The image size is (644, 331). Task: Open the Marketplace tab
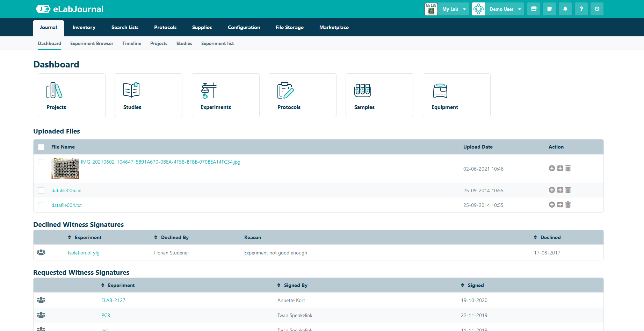pos(334,28)
